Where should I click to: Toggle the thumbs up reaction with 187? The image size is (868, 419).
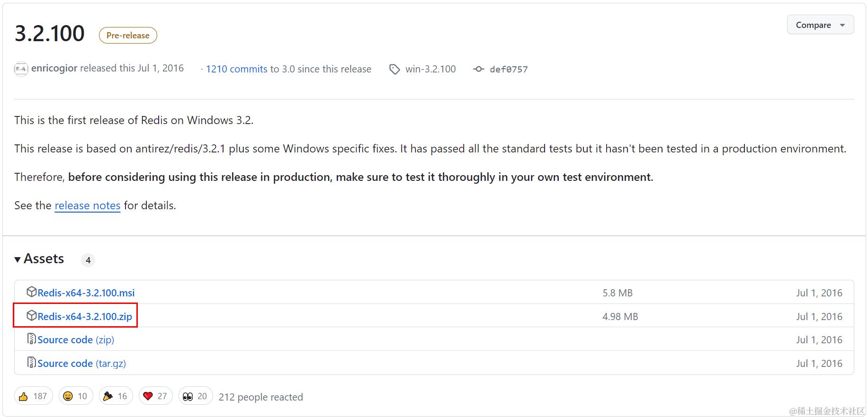coord(34,396)
